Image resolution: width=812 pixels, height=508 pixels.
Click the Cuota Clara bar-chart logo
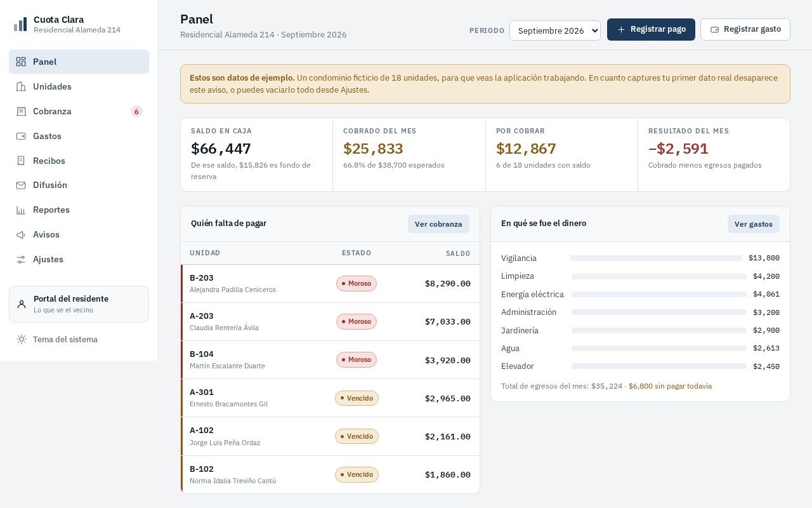click(20, 24)
